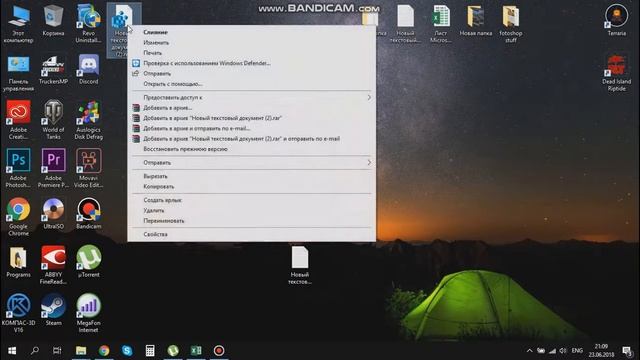
Task: Switch the ENG input language indicator
Action: click(x=577, y=351)
